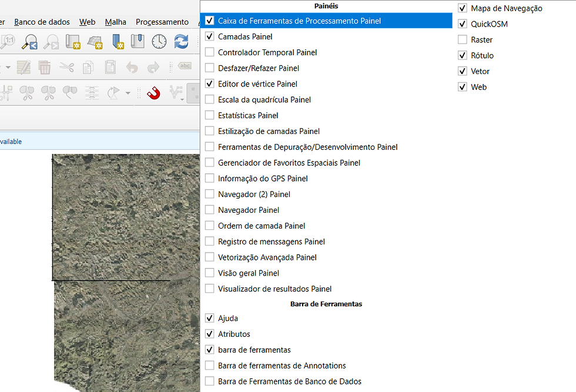This screenshot has width=576, height=392.
Task: Uncheck the QuickOSM toolbar checkbox
Action: click(x=463, y=24)
